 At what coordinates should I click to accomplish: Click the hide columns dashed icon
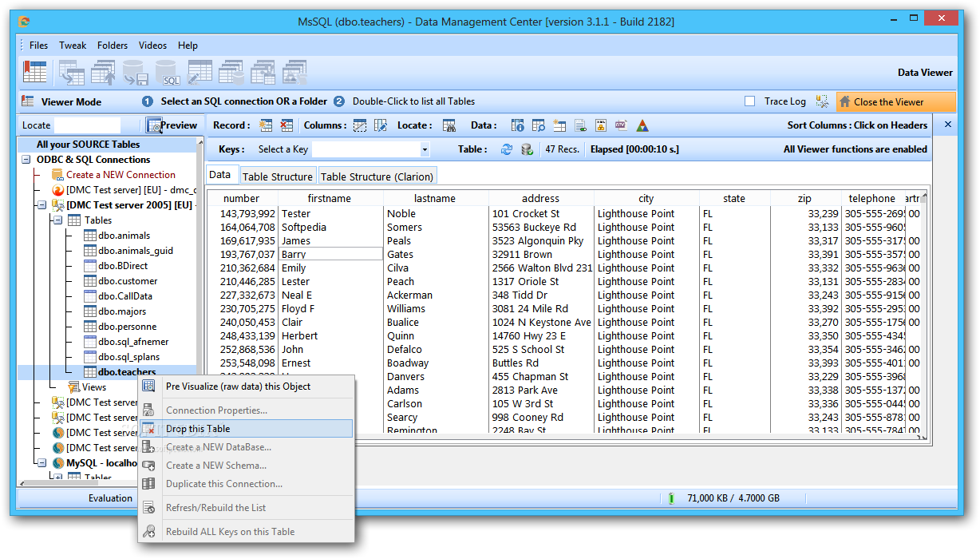pos(360,125)
